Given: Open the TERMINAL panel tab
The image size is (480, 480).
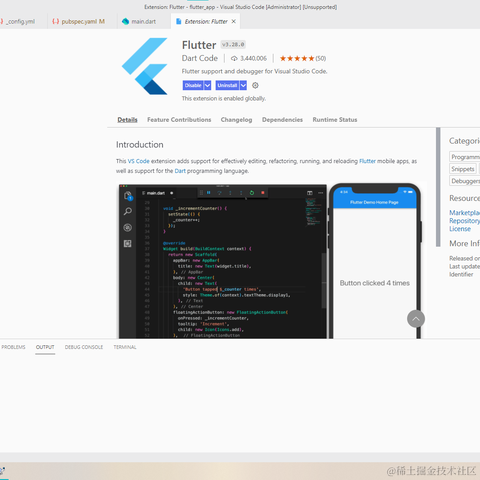Looking at the screenshot, I should (125, 347).
